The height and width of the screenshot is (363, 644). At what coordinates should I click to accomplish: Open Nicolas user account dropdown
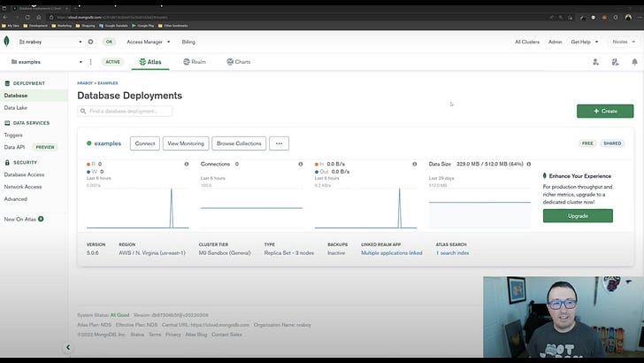tap(624, 42)
